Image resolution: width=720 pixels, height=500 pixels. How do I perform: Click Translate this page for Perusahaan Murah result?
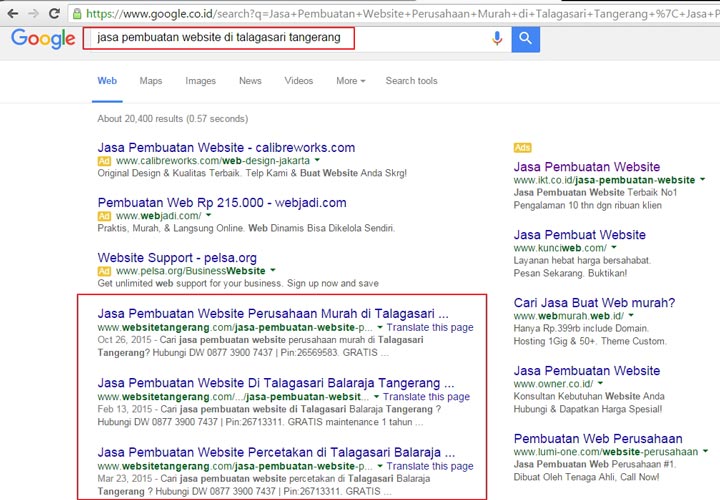[x=430, y=327]
